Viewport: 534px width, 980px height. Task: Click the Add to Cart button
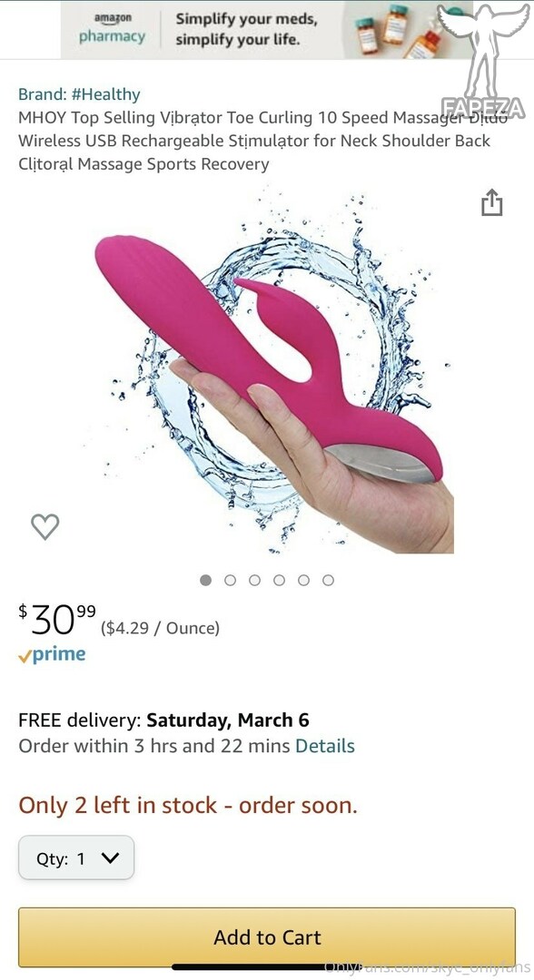tap(267, 936)
